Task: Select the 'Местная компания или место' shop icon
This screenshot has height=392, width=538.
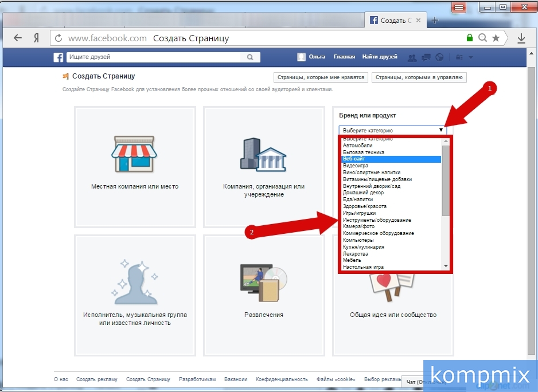Action: (x=134, y=153)
